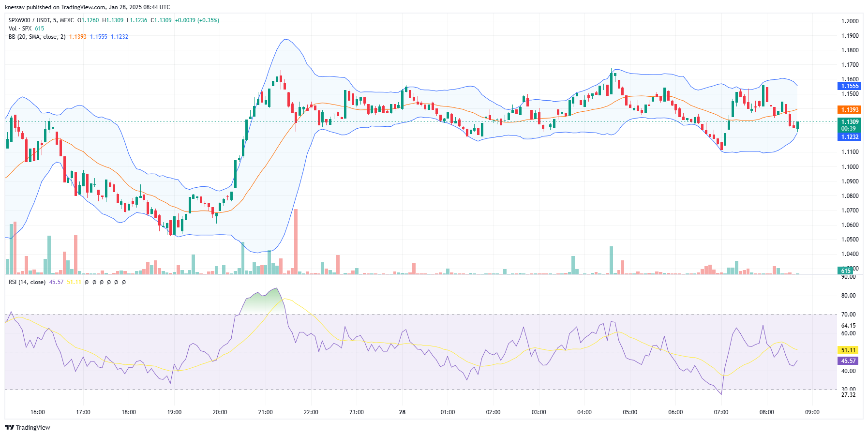Click the 02:00 time axis label
This screenshot has width=868, height=436.
pos(493,412)
